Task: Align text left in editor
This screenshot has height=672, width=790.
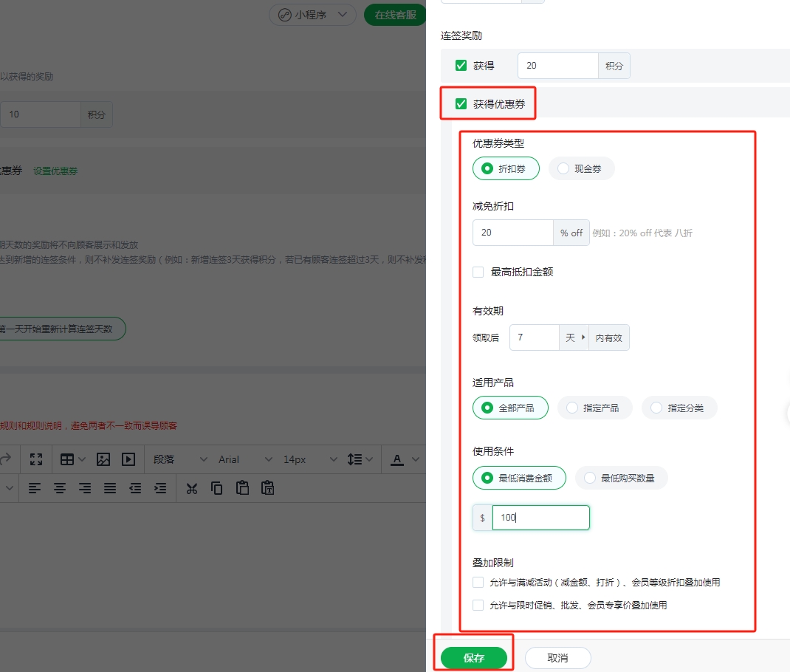Action: click(x=34, y=488)
